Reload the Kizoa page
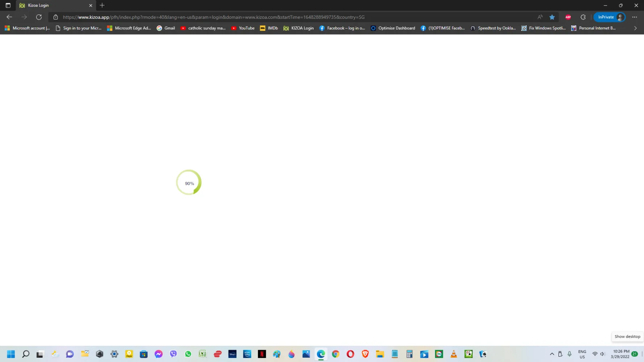644x362 pixels. 39,17
